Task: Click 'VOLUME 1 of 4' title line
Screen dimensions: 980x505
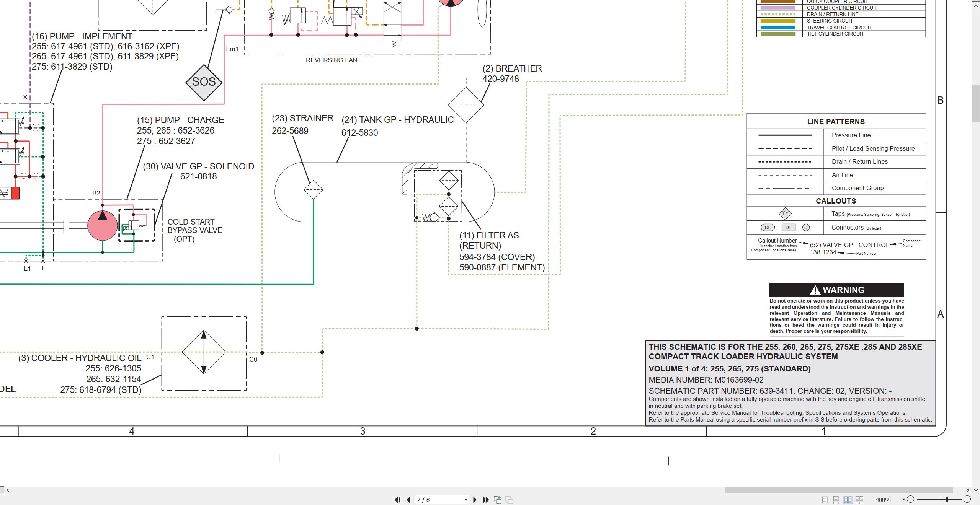Action: click(730, 369)
